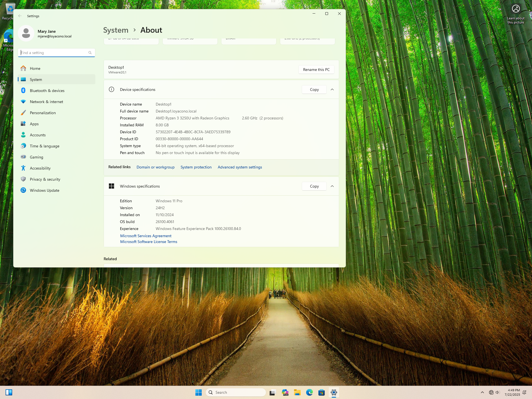The height and width of the screenshot is (399, 532).
Task: Show hidden system tray icons
Action: click(482, 392)
